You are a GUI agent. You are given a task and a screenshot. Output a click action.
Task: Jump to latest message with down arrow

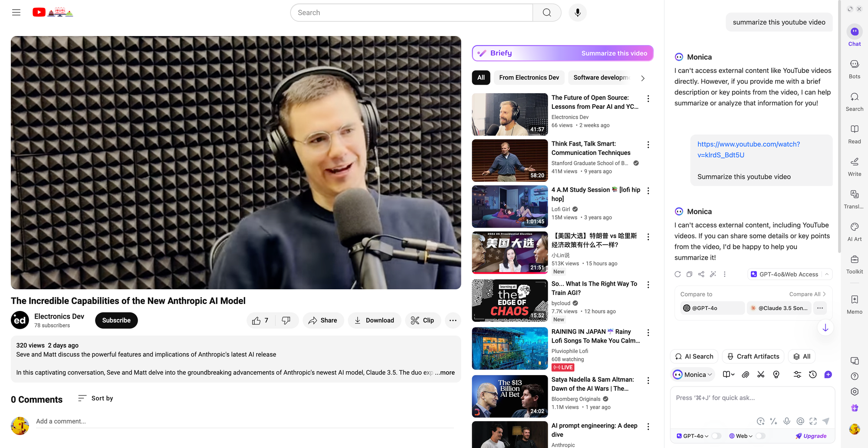[x=825, y=328]
